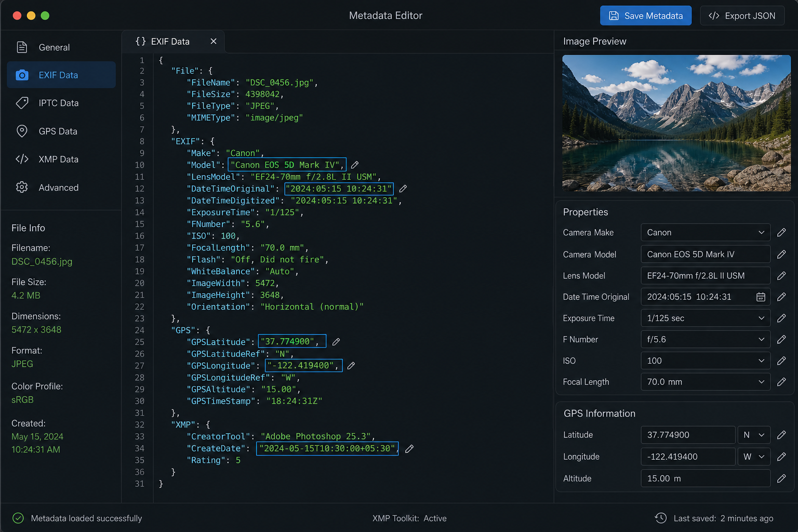
Task: Click the edit pencil for F Number
Action: pyautogui.click(x=781, y=339)
